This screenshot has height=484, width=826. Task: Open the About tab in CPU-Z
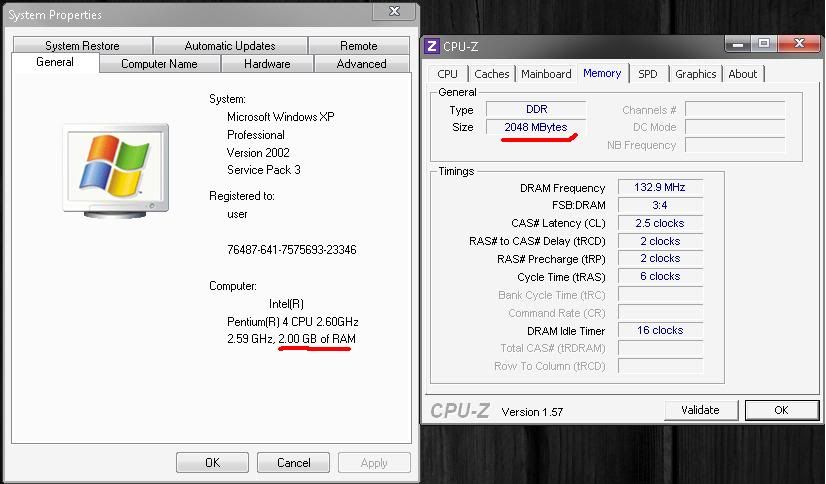[x=743, y=74]
